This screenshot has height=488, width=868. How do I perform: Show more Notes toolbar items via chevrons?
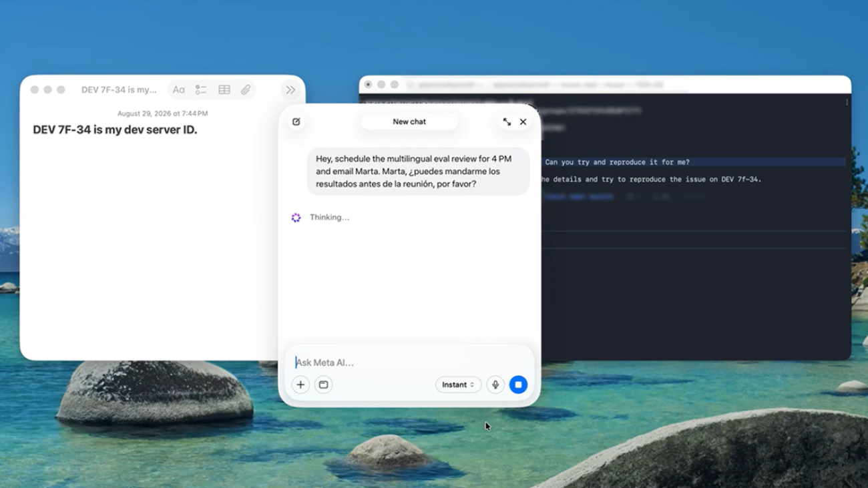tap(290, 89)
